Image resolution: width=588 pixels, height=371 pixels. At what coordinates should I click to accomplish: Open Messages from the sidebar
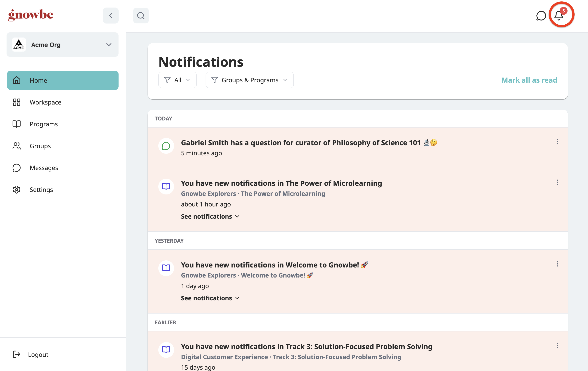63,168
